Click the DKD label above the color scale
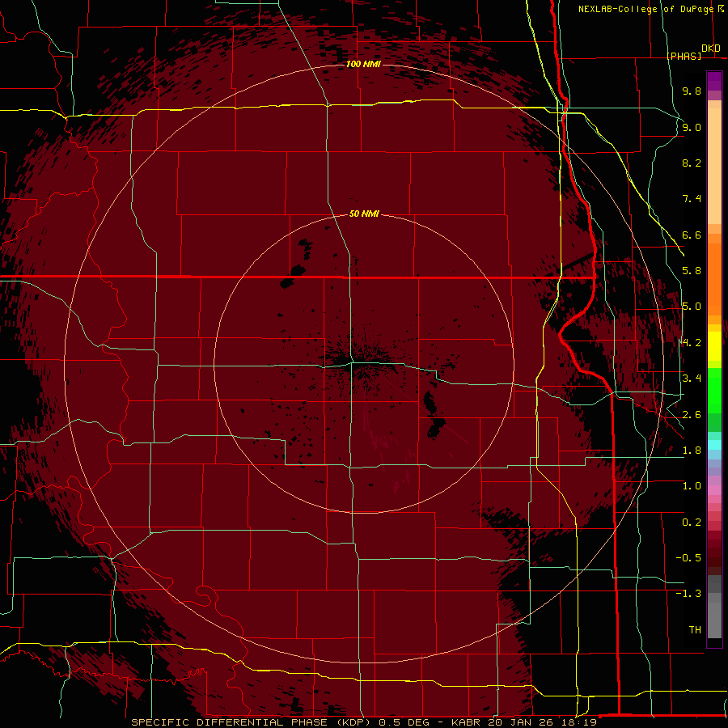 click(x=711, y=49)
